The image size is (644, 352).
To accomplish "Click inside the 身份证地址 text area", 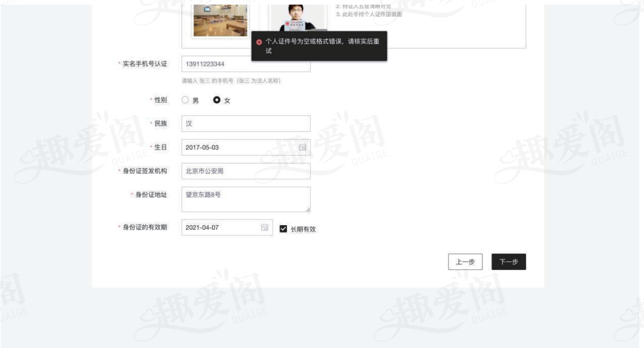I will click(245, 199).
